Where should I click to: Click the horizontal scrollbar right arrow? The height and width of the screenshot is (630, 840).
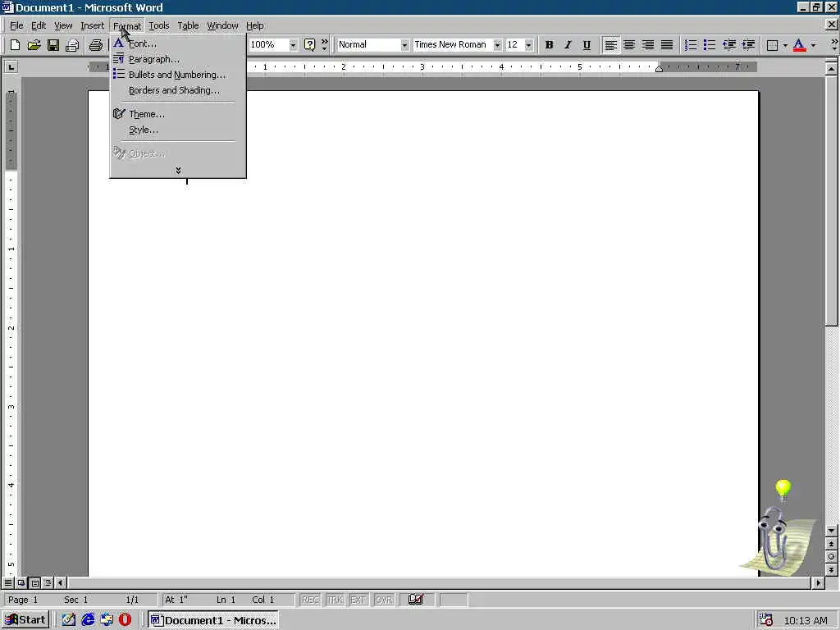point(818,582)
